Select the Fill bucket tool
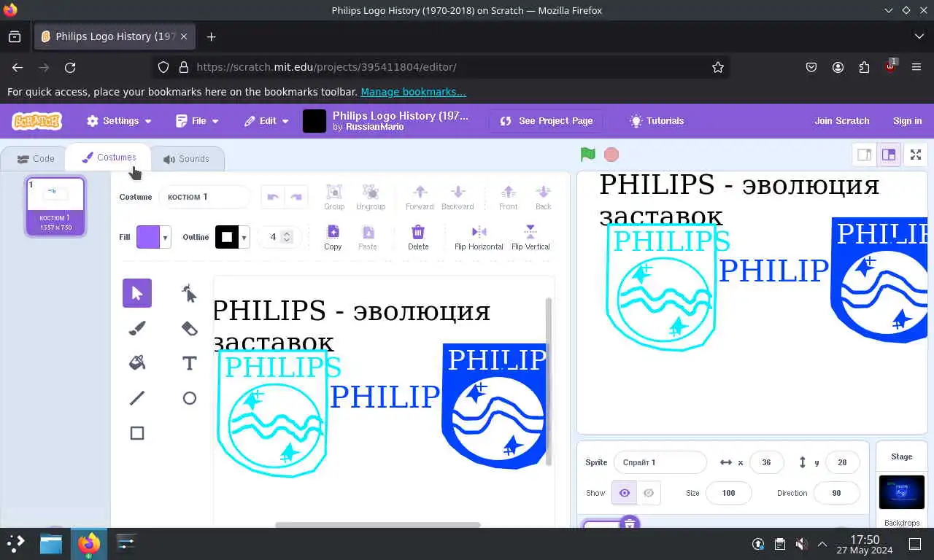Screen dimensions: 934x560 137,363
